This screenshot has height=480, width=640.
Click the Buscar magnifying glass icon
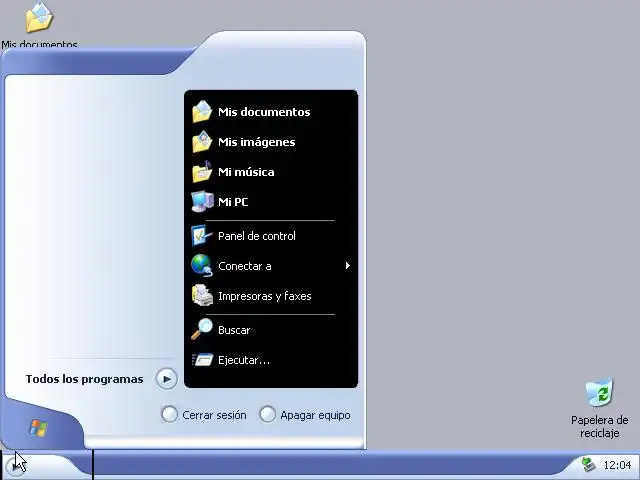202,329
